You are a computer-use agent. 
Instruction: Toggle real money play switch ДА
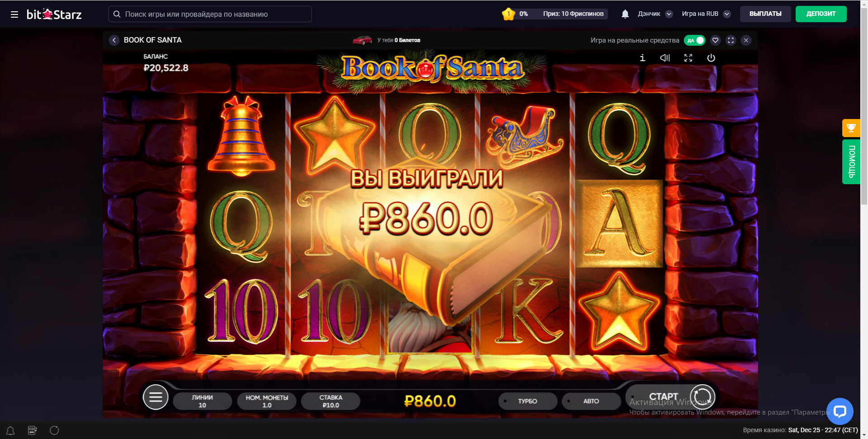[694, 40]
